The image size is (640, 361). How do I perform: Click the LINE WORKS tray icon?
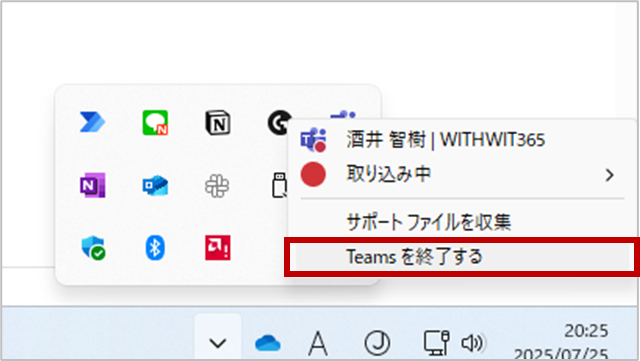coord(155,123)
